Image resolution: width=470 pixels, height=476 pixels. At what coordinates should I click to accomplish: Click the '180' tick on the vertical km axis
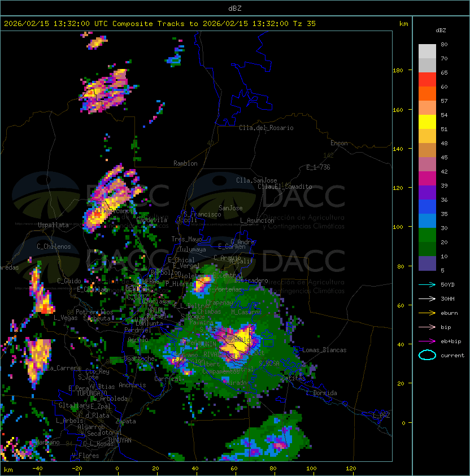point(398,71)
